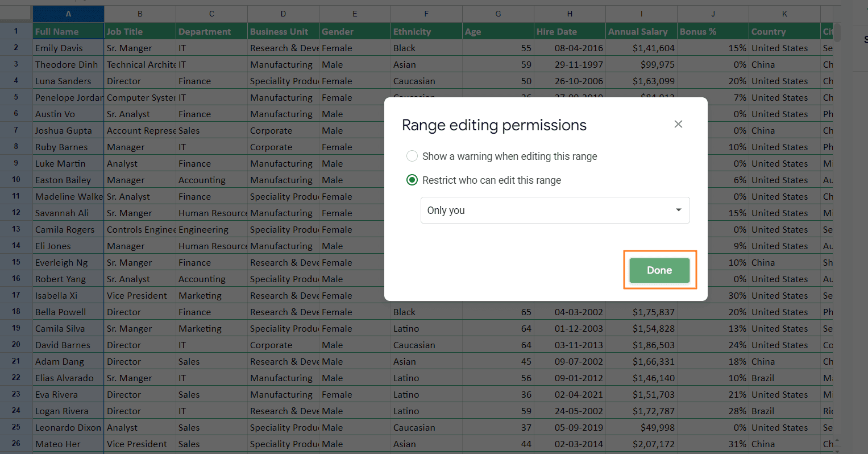The width and height of the screenshot is (868, 454).
Task: Select the cell Mateo Her
Action: (68, 444)
